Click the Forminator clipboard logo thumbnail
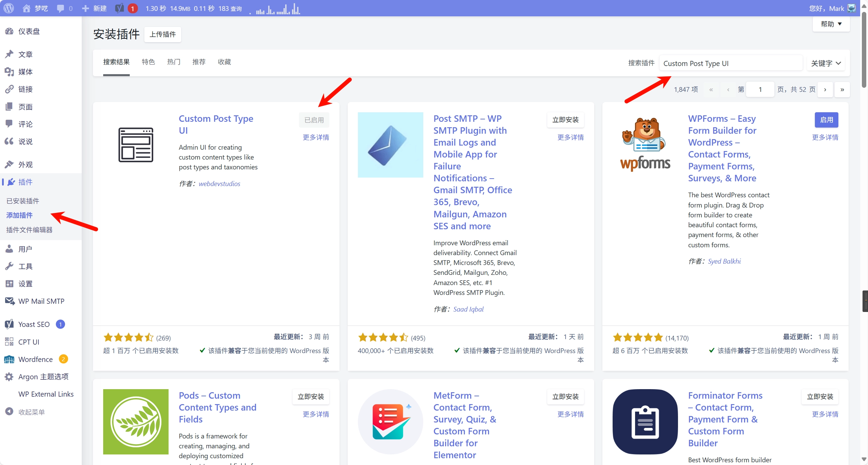The width and height of the screenshot is (868, 465). (x=645, y=422)
